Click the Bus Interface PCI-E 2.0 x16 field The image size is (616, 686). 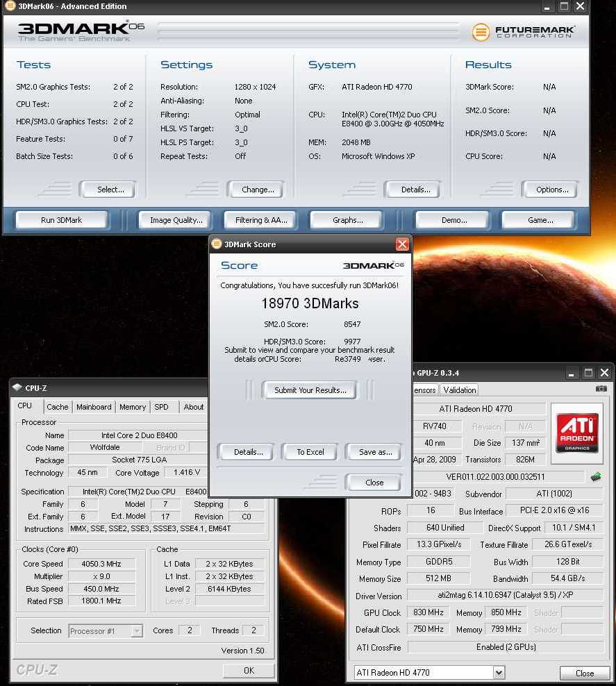[x=554, y=510]
